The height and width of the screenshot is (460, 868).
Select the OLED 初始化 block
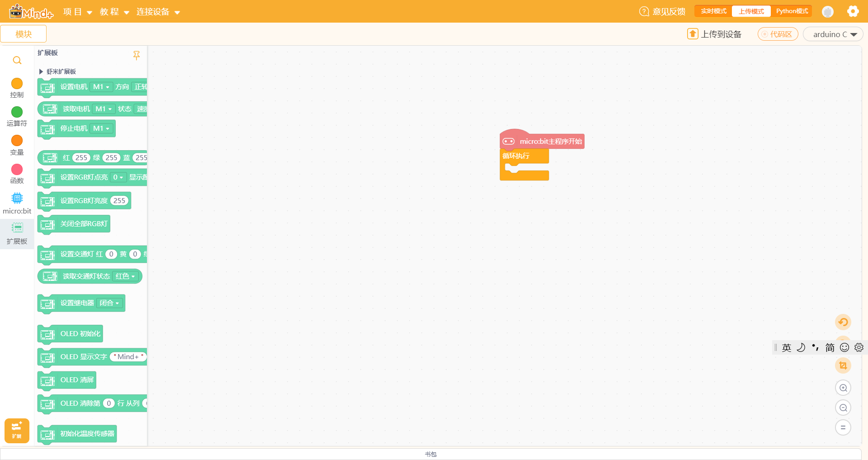click(x=70, y=334)
